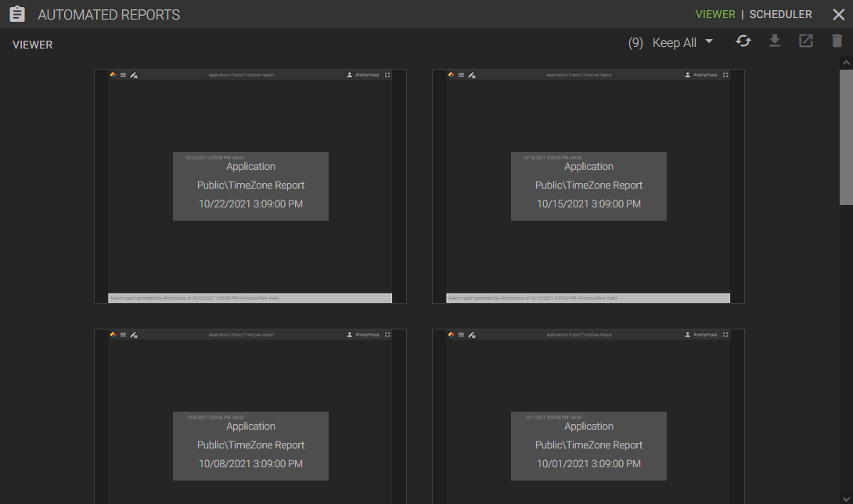Open report in new window icon
The height and width of the screenshot is (504, 853).
coord(806,41)
